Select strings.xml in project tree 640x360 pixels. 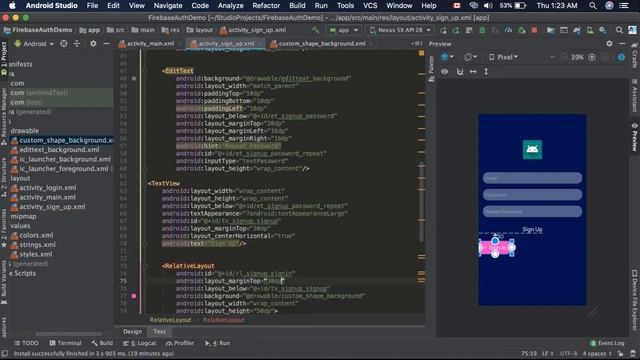pyautogui.click(x=38, y=245)
